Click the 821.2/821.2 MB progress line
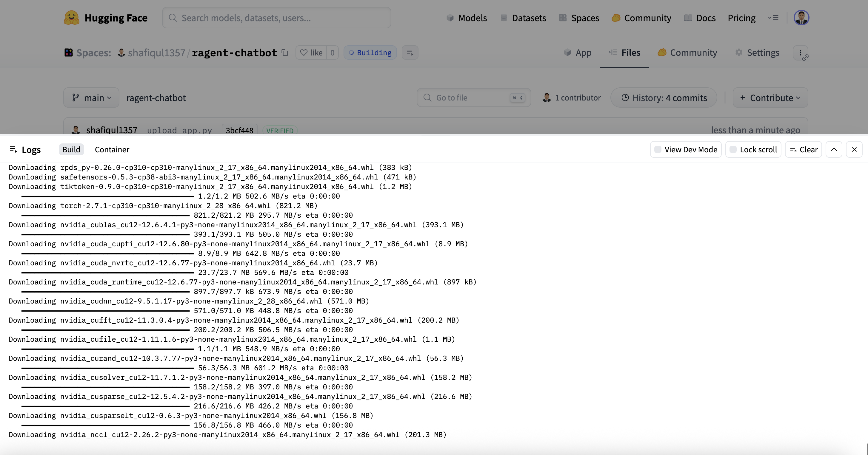868x455 pixels. click(x=187, y=215)
